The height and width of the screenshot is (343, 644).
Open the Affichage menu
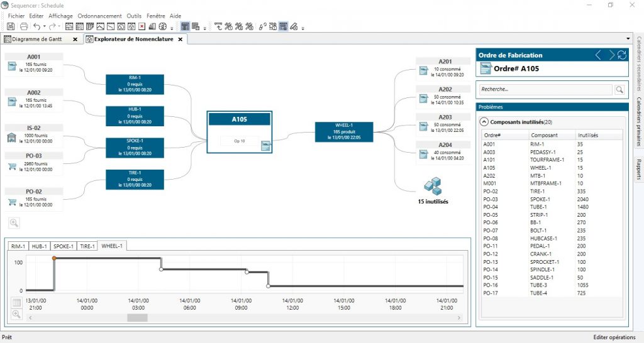pyautogui.click(x=60, y=16)
